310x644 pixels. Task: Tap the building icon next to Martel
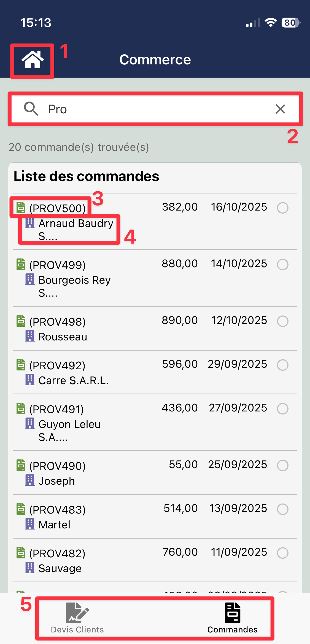[30, 524]
